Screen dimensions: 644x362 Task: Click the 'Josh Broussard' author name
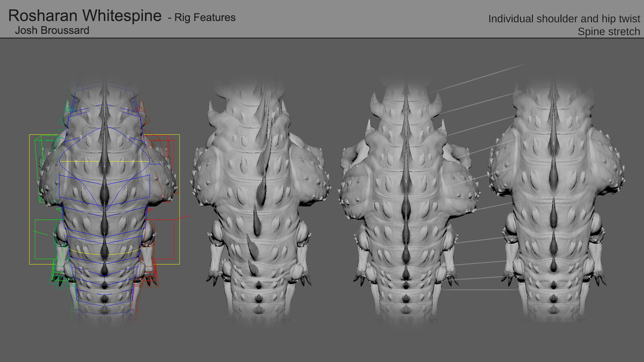point(52,30)
